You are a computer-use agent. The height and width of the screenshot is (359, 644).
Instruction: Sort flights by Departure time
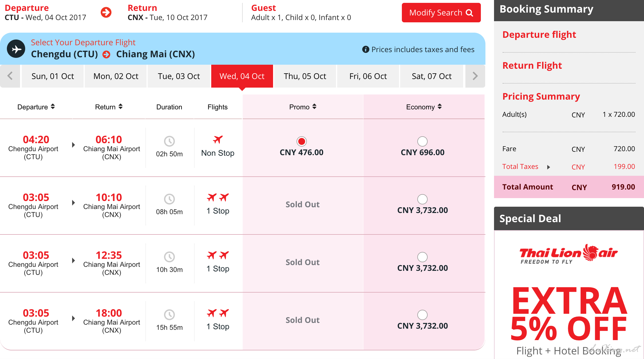(x=36, y=107)
